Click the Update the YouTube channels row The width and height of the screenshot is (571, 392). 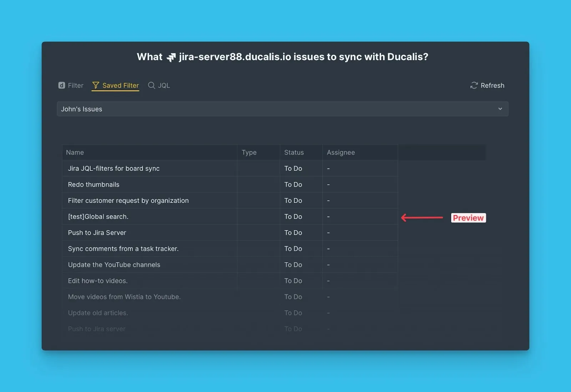pyautogui.click(x=114, y=265)
